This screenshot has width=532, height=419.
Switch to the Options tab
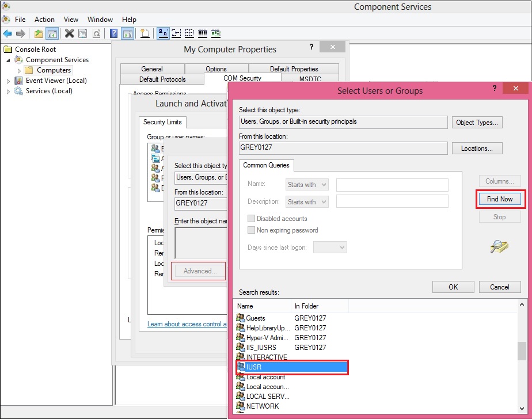coord(216,69)
